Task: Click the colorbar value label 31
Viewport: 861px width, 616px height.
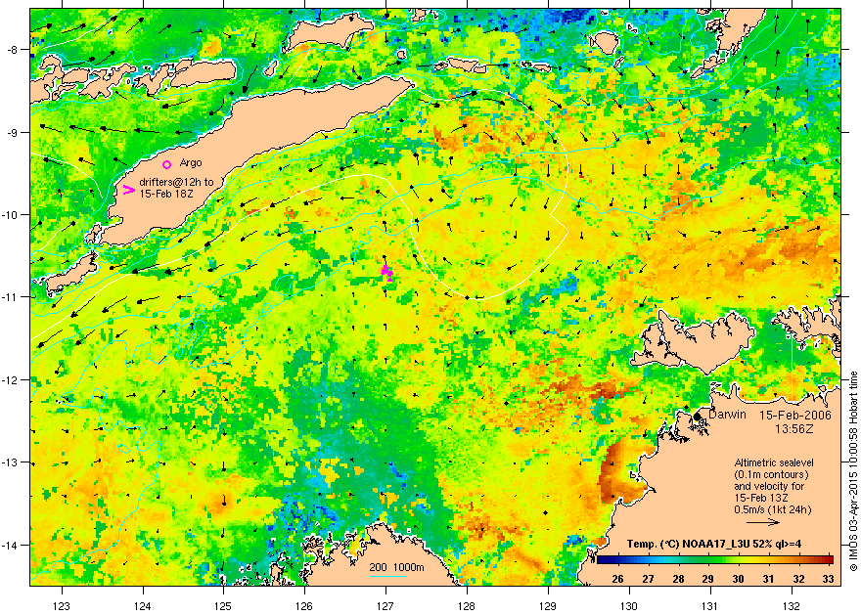Action: click(768, 579)
